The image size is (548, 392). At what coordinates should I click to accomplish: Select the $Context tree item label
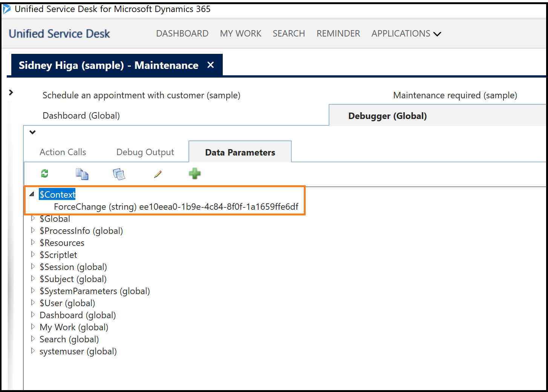(x=58, y=194)
